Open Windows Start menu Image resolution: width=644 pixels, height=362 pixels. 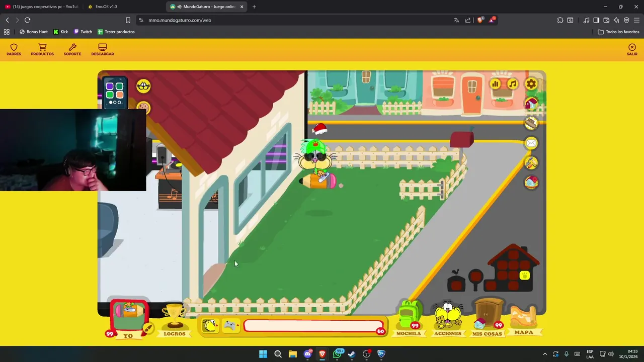click(263, 354)
